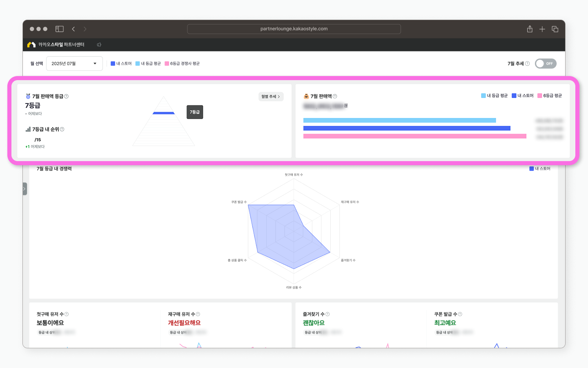Open help icon next to 7월 추세
Image resolution: width=588 pixels, height=368 pixels.
[527, 63]
